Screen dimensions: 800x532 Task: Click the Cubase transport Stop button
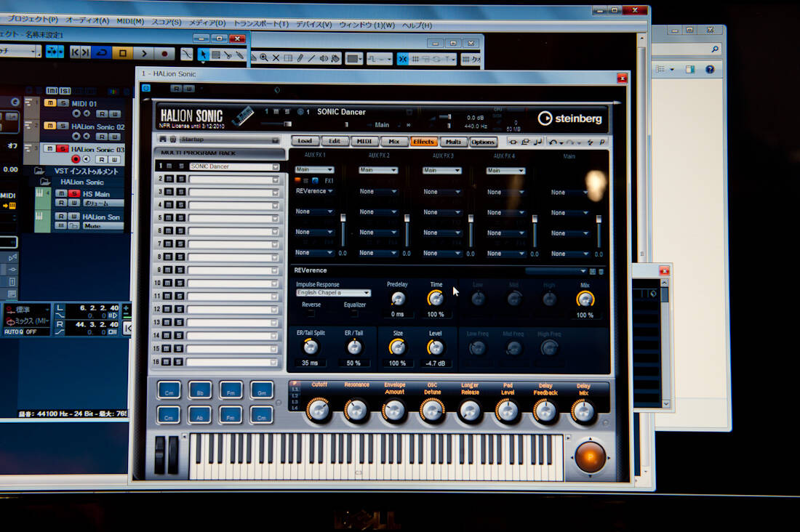point(122,53)
